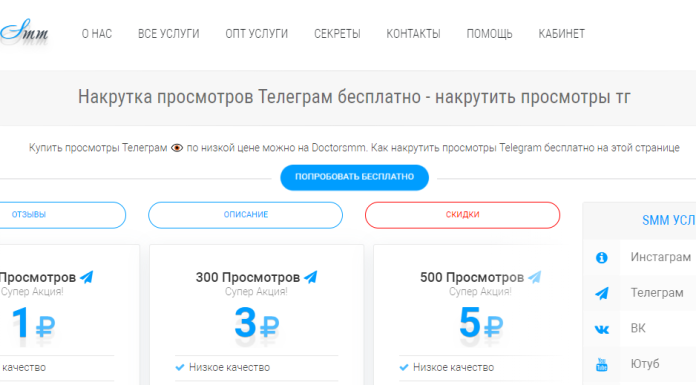The image size is (696, 385).
Task: Select the 300 Просмотров package title
Action: point(248,277)
